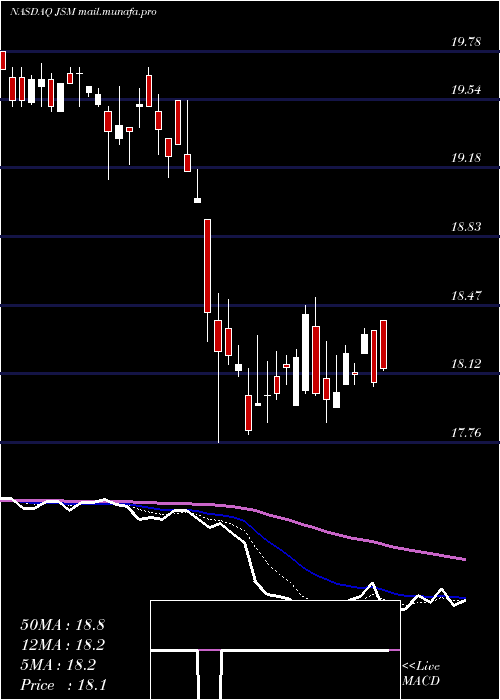Click the 19.18 price level label
The width and height of the screenshot is (500, 700).
click(x=466, y=158)
